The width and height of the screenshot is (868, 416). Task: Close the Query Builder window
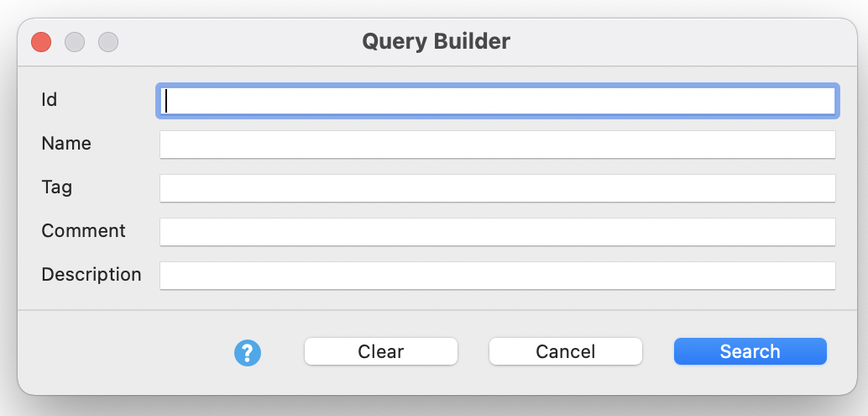point(41,41)
